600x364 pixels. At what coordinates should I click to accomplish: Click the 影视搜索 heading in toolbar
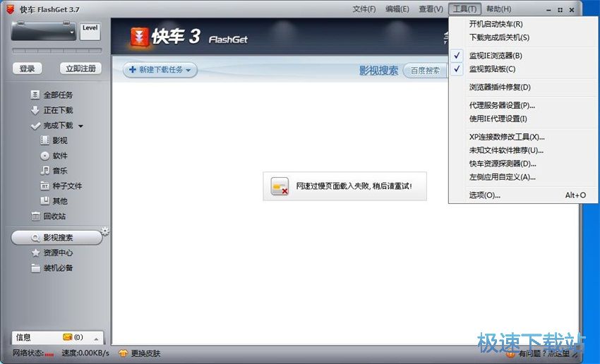point(378,71)
